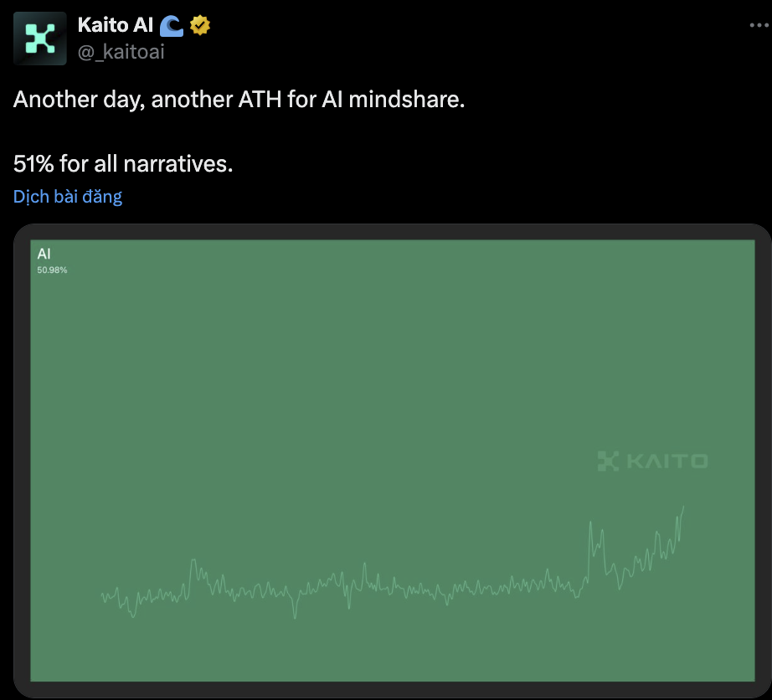Viewport: 772px width, 700px height.
Task: Click the latest peak at the chart line's end
Action: [x=683, y=508]
